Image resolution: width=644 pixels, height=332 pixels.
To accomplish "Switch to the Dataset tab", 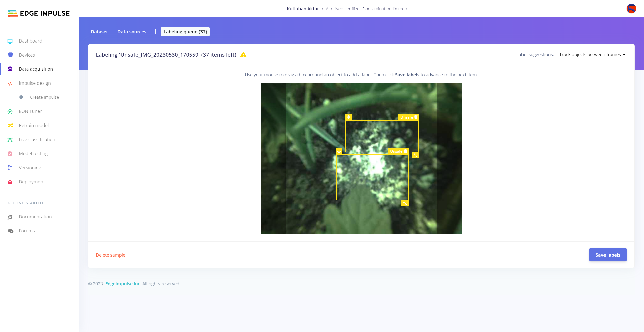I will [99, 32].
